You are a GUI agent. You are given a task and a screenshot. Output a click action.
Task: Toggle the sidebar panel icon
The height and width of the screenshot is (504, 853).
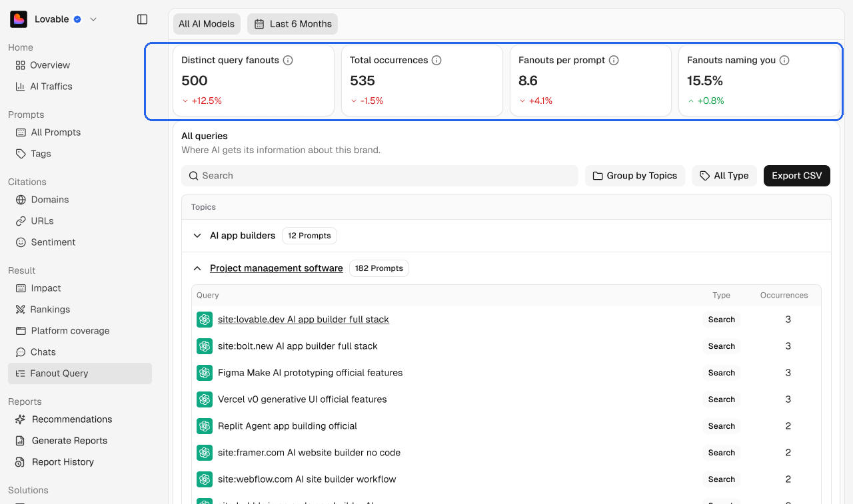142,19
